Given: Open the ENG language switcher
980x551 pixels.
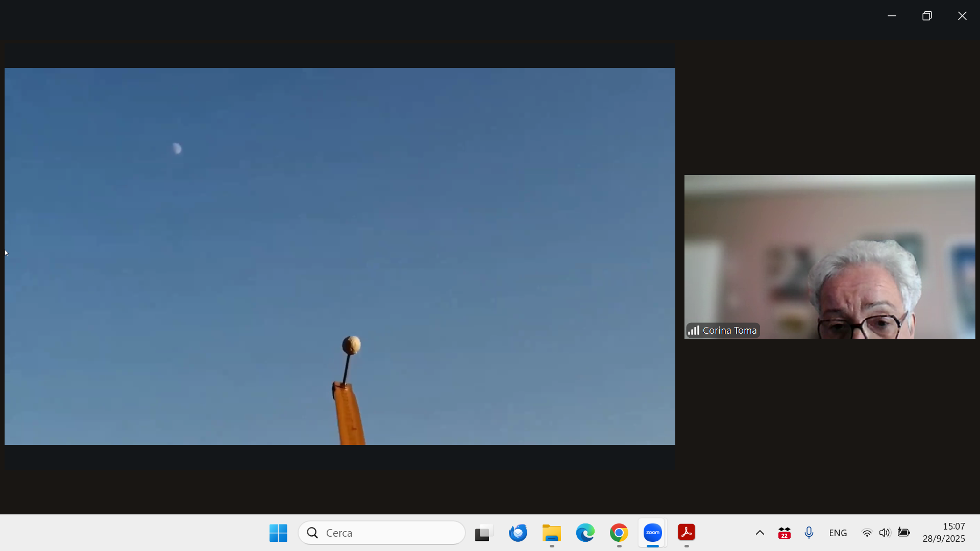Looking at the screenshot, I should (838, 533).
